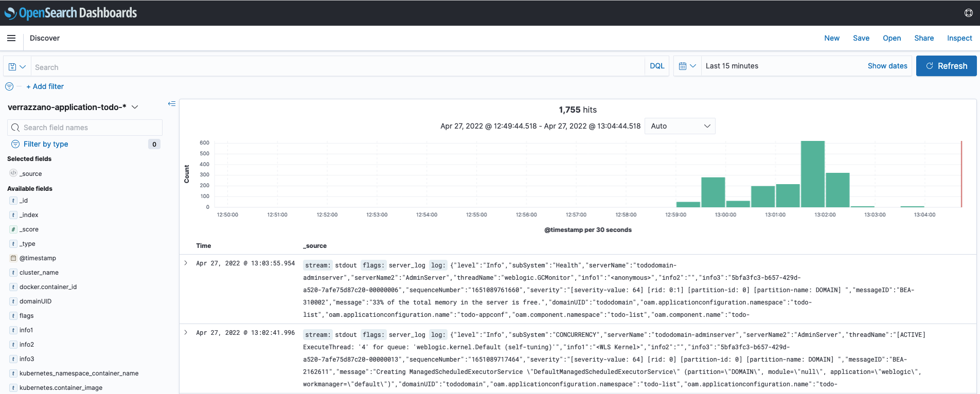Click the flags field type icon

[13, 316]
